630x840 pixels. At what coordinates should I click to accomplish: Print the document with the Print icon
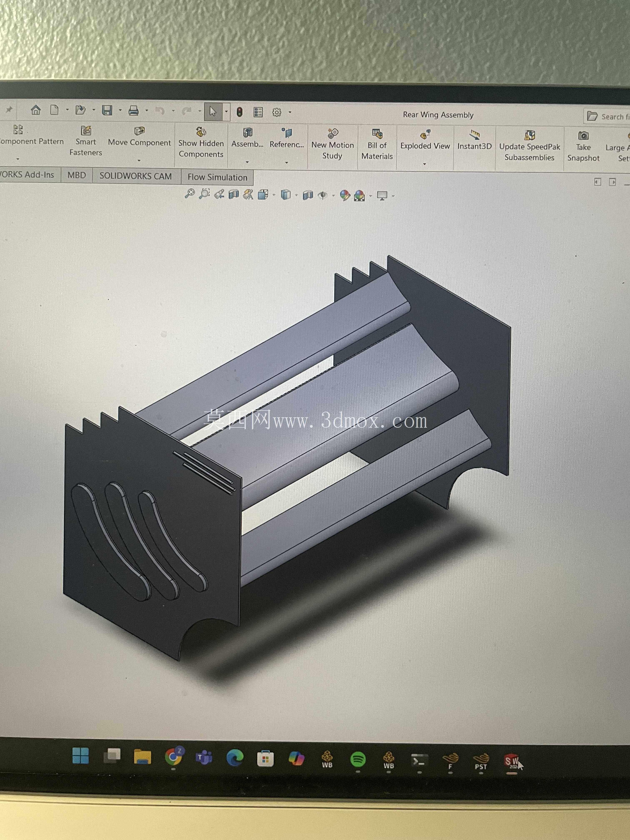pyautogui.click(x=133, y=110)
